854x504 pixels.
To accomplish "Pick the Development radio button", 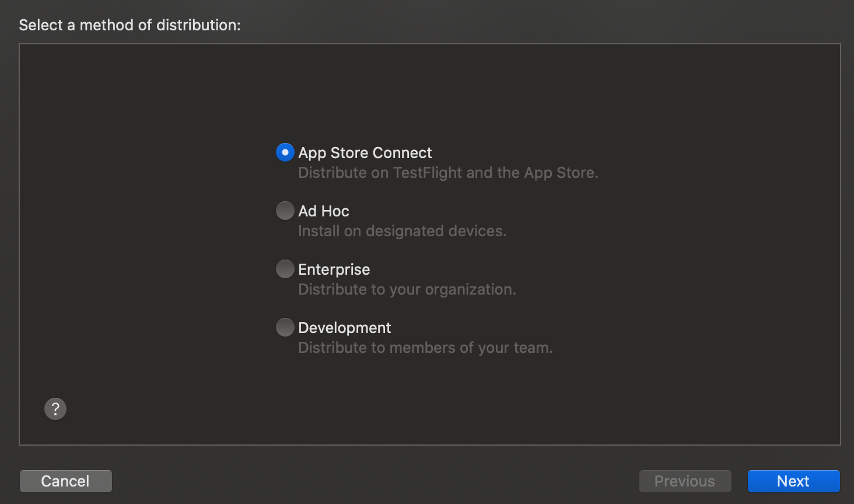I will tap(285, 327).
